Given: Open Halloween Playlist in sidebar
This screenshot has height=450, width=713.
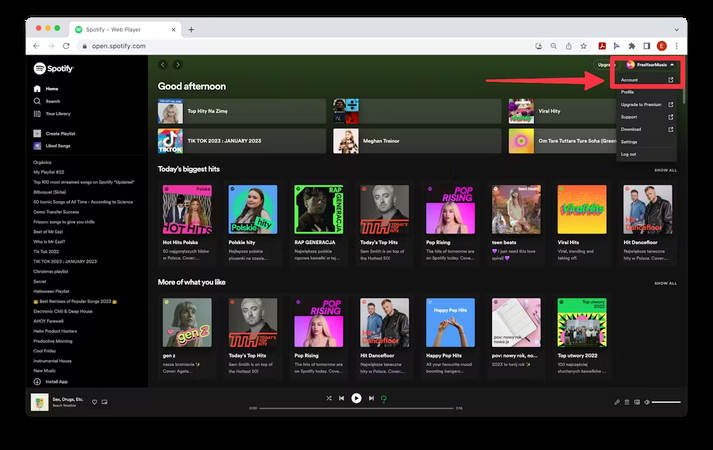Looking at the screenshot, I should pyautogui.click(x=51, y=291).
